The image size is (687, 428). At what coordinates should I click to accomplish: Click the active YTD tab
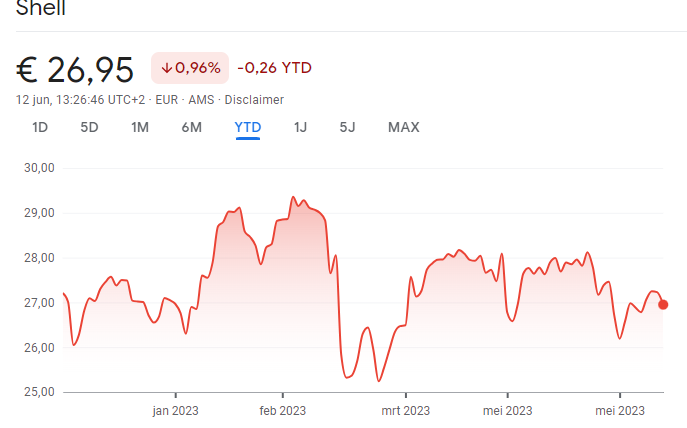[x=247, y=127]
